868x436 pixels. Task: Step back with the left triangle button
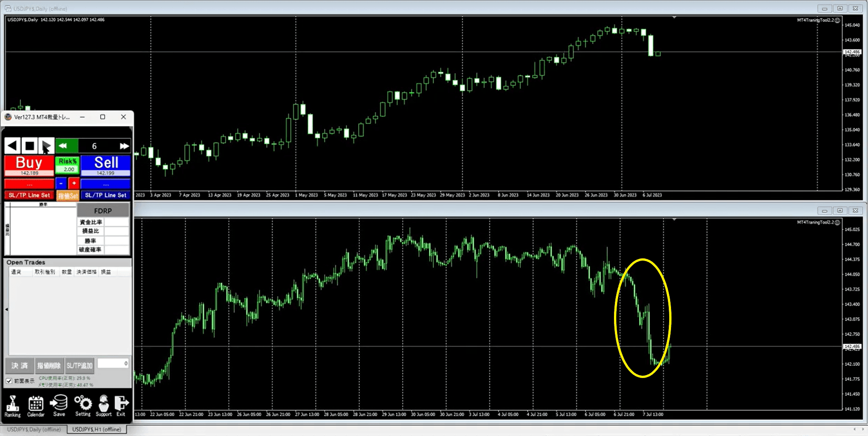[x=12, y=146]
